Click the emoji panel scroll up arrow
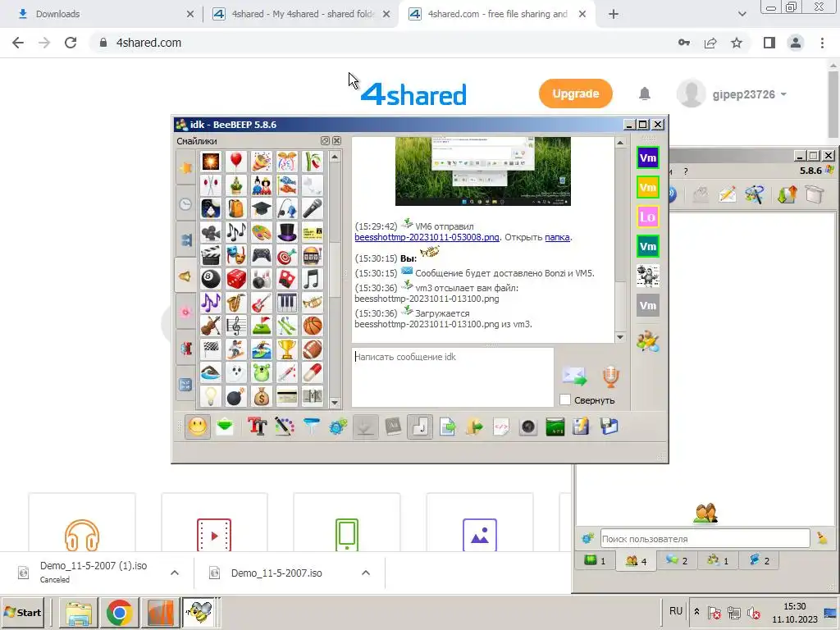This screenshot has width=840, height=630. [x=335, y=157]
